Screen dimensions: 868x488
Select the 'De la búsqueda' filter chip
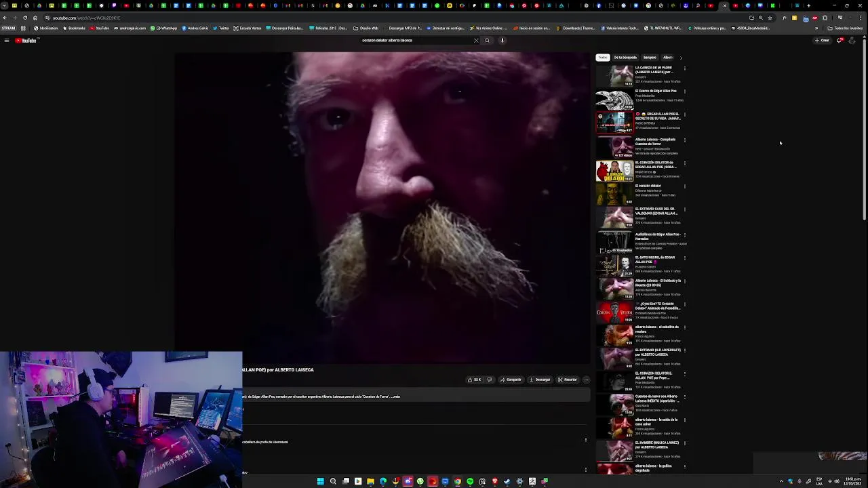pyautogui.click(x=625, y=58)
